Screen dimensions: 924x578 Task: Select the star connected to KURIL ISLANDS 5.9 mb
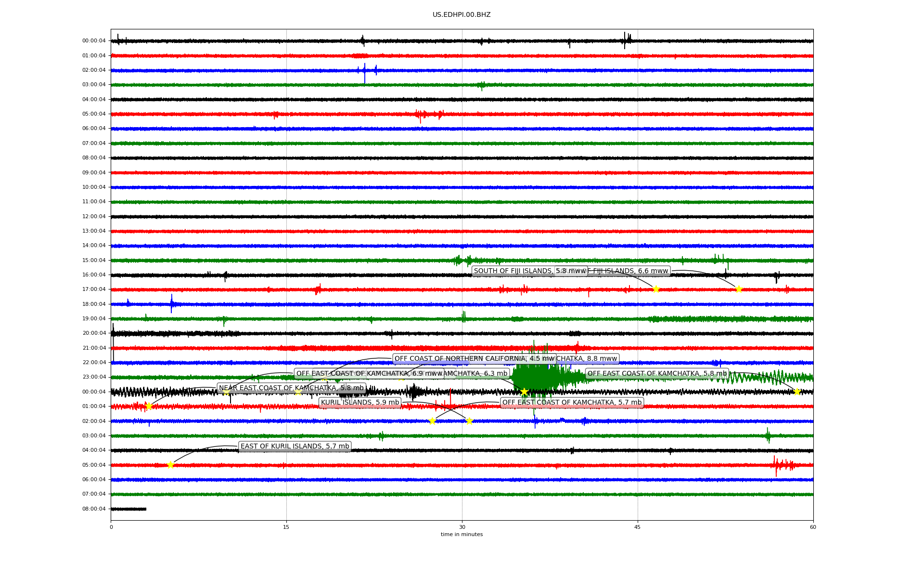point(470,421)
